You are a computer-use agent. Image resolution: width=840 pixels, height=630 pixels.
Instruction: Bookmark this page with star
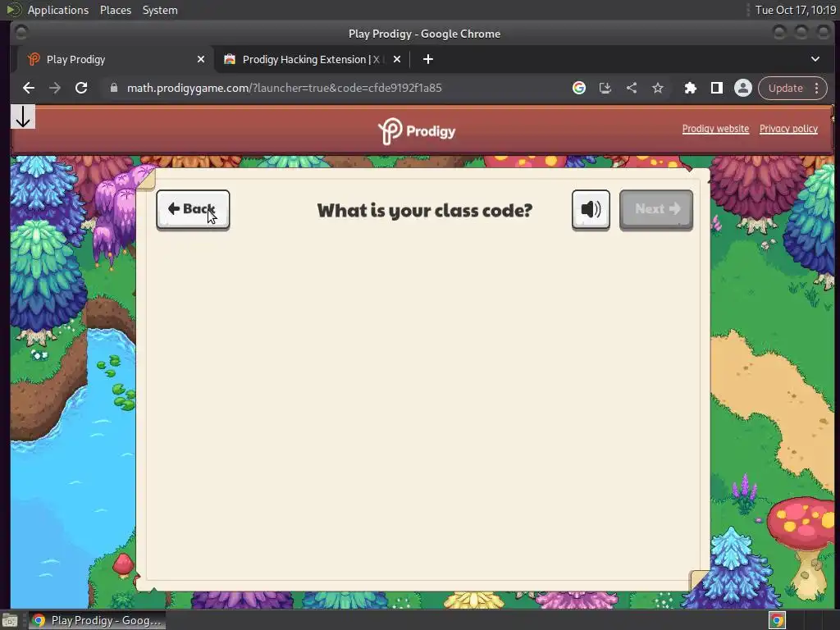[x=658, y=88]
